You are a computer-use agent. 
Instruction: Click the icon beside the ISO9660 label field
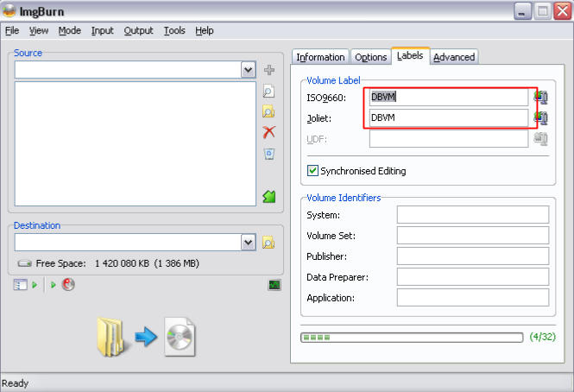(541, 97)
